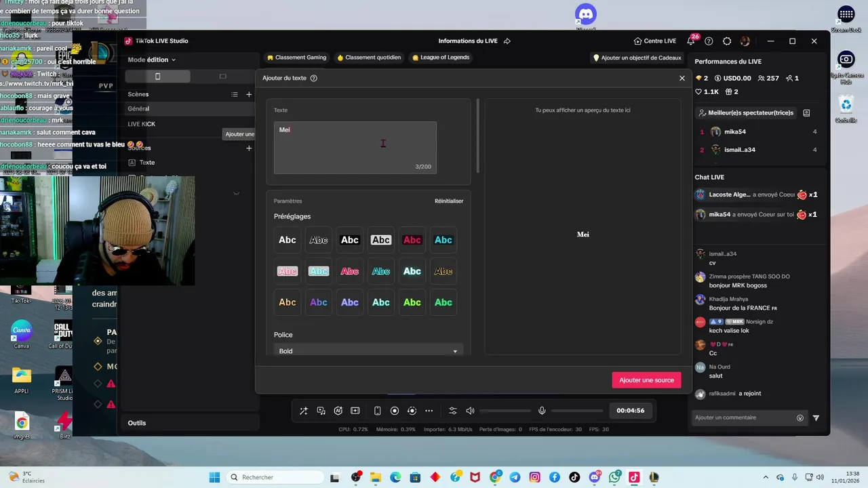Switch to landscape layout
The height and width of the screenshot is (488, 868).
(x=222, y=77)
